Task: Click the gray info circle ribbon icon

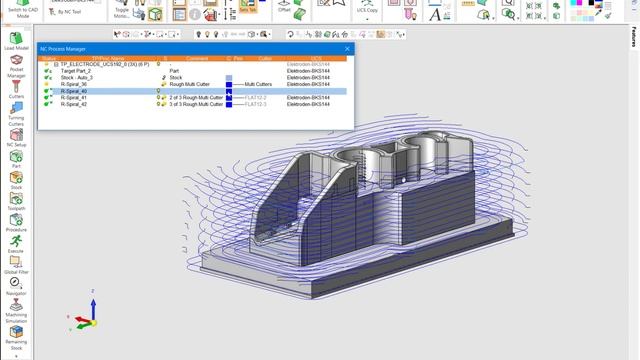Action: coord(195,15)
